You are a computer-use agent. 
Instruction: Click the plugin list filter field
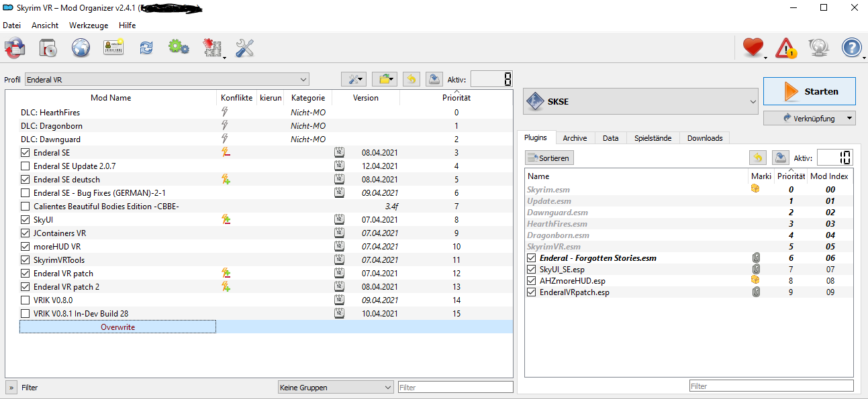point(771,386)
